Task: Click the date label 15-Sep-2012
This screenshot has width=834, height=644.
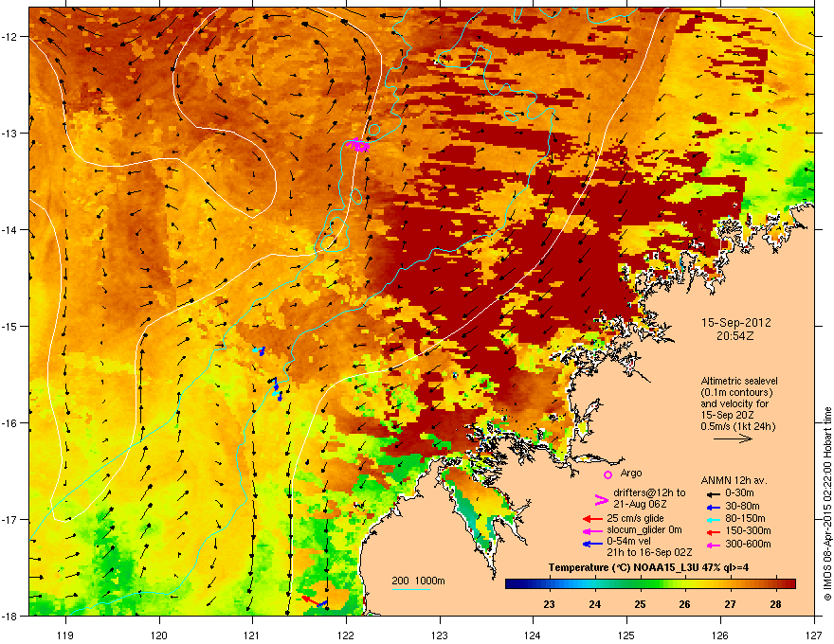Action: (735, 323)
